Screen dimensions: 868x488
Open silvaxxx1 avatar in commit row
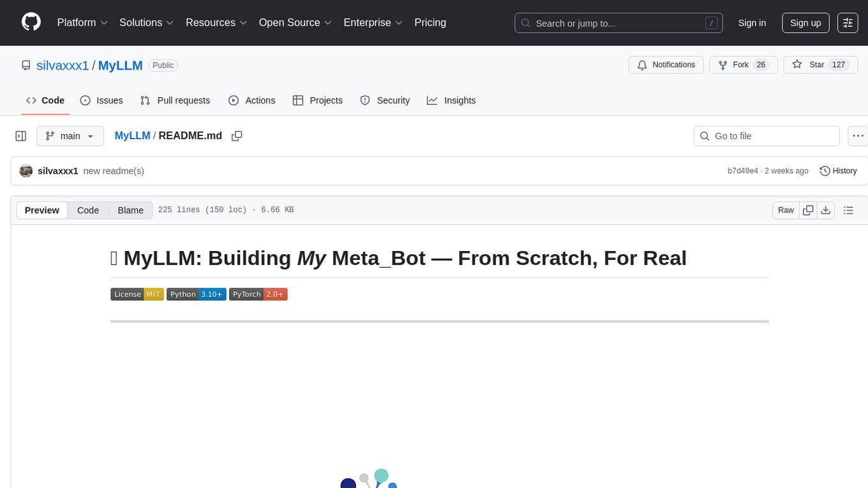click(26, 171)
